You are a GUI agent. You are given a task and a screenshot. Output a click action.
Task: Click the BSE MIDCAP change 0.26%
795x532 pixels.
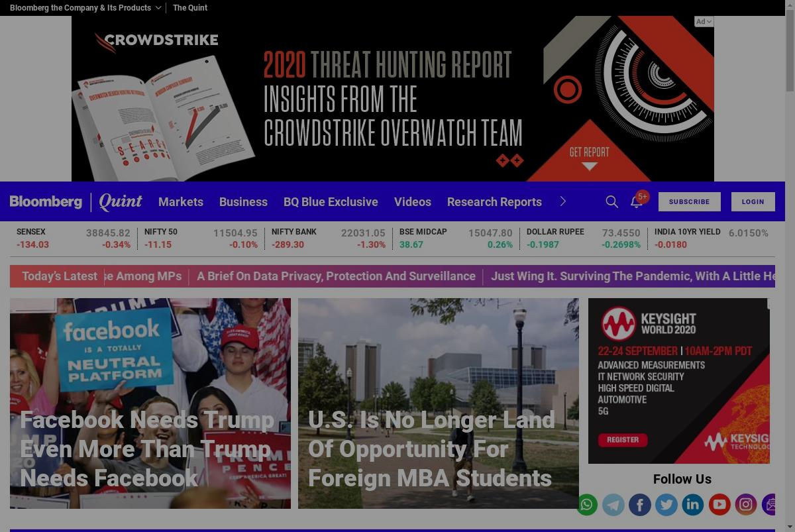(x=500, y=244)
